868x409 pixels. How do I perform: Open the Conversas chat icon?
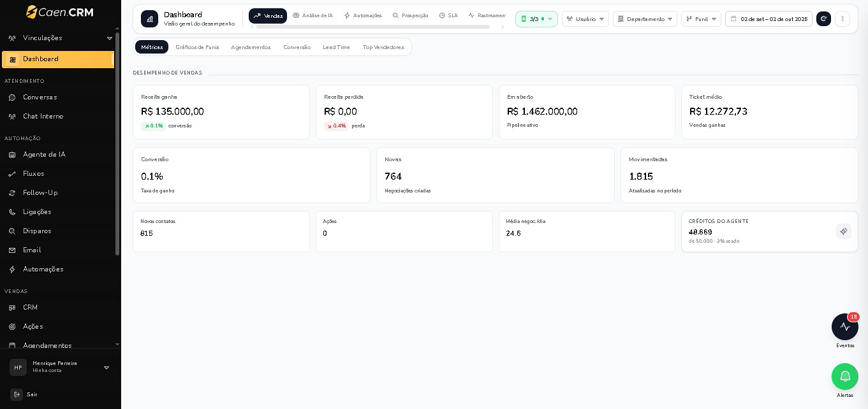[12, 97]
